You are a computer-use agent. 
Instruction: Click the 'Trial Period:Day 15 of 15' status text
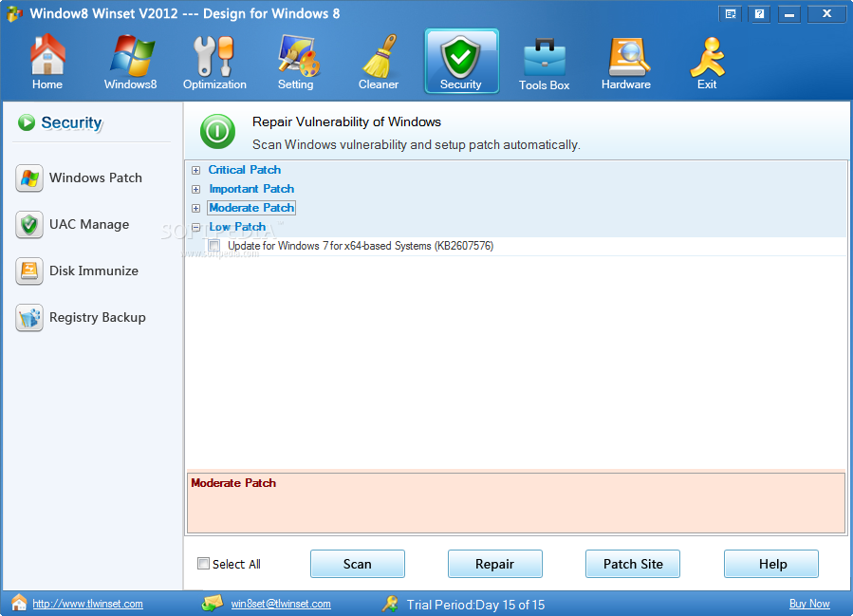[475, 605]
